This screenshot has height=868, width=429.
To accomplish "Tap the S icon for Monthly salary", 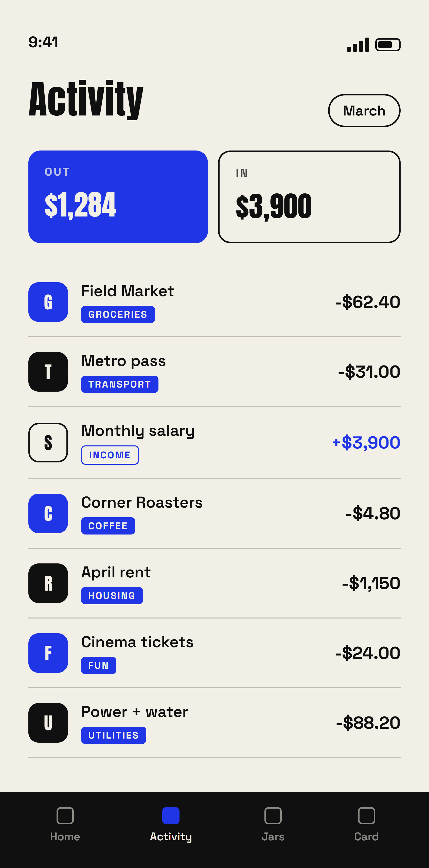I will click(x=48, y=442).
